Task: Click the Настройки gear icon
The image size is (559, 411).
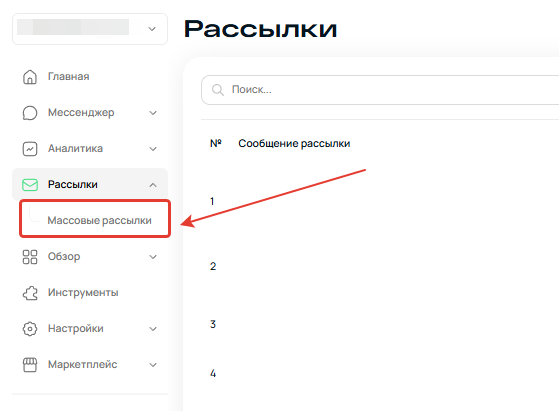Action: (x=30, y=329)
